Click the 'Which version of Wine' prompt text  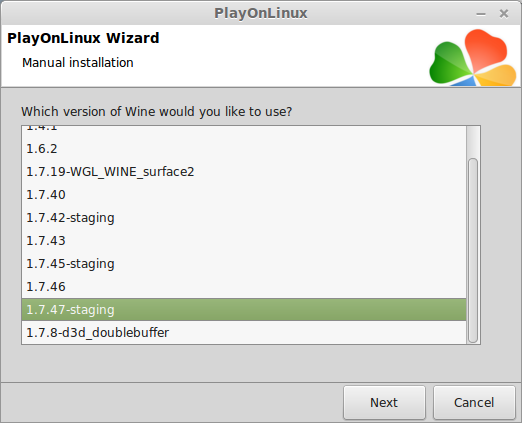coord(156,111)
